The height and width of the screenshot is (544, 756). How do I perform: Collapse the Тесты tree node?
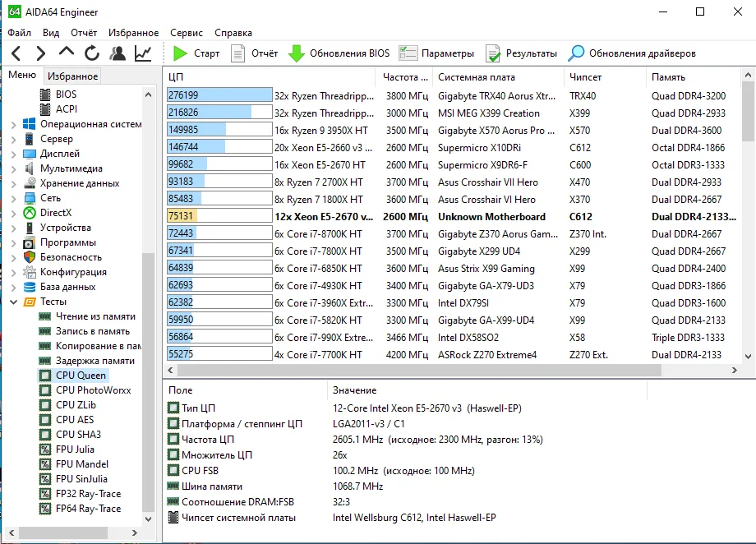point(13,302)
